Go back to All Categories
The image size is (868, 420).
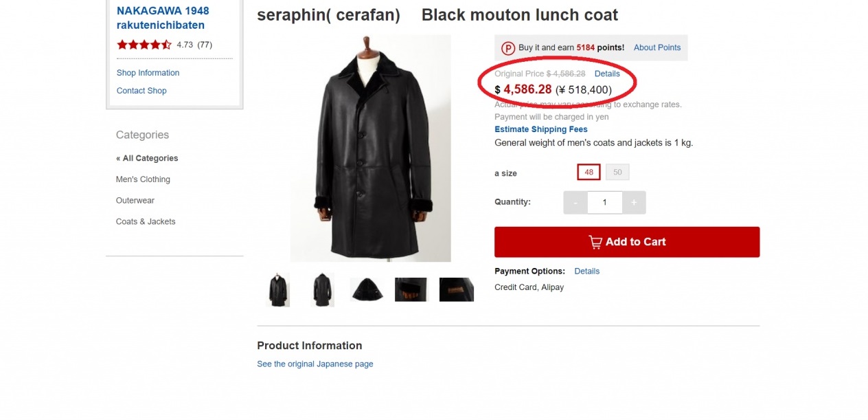(147, 158)
